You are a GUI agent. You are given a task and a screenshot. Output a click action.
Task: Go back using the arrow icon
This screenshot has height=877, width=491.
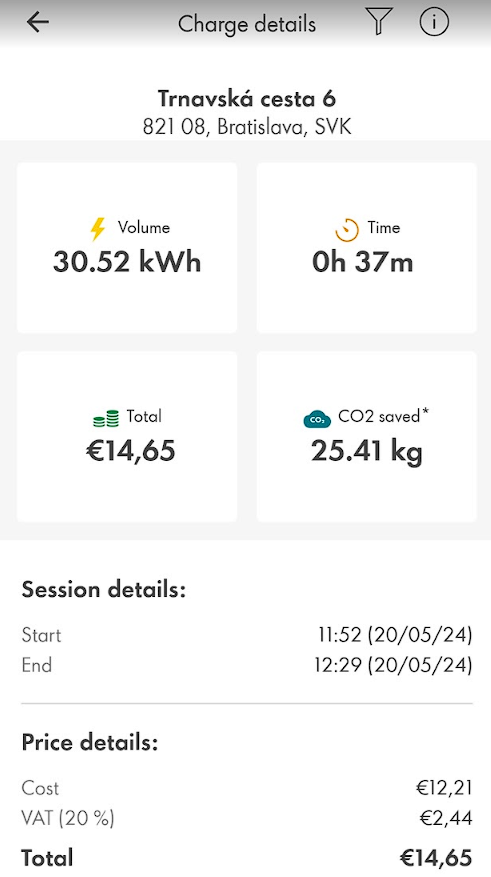[37, 22]
